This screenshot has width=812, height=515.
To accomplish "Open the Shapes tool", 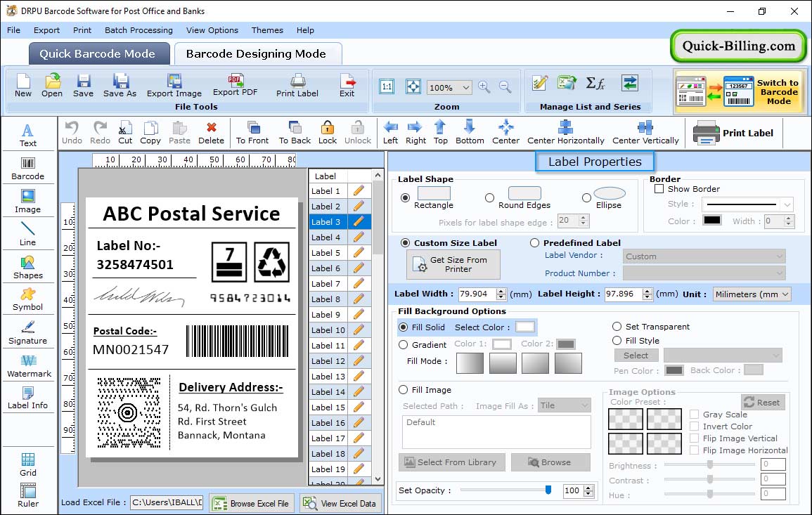I will pos(28,268).
